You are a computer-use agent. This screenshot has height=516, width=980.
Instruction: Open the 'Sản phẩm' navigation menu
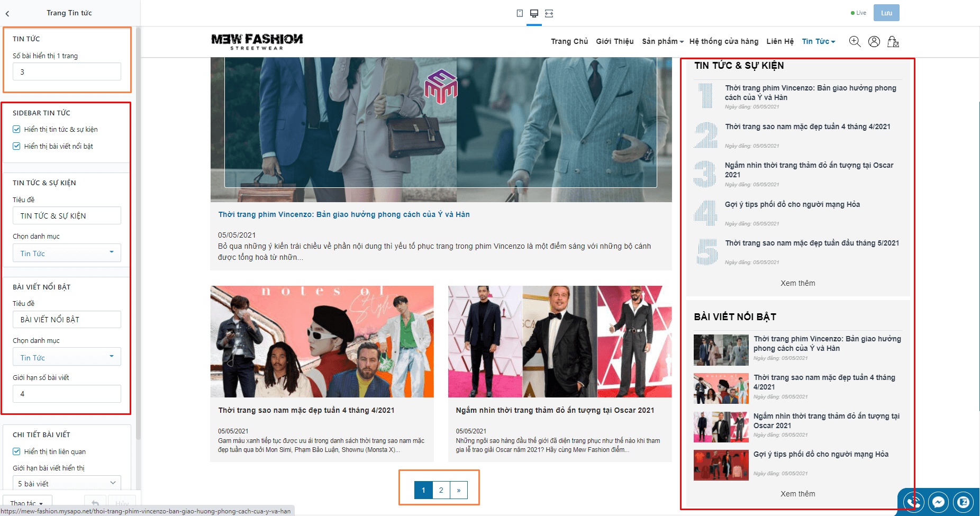663,41
